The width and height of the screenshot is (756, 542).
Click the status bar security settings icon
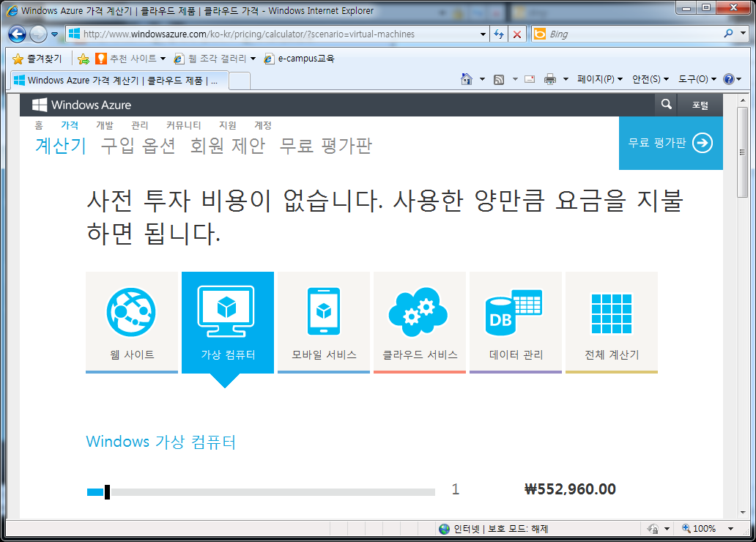[653, 529]
